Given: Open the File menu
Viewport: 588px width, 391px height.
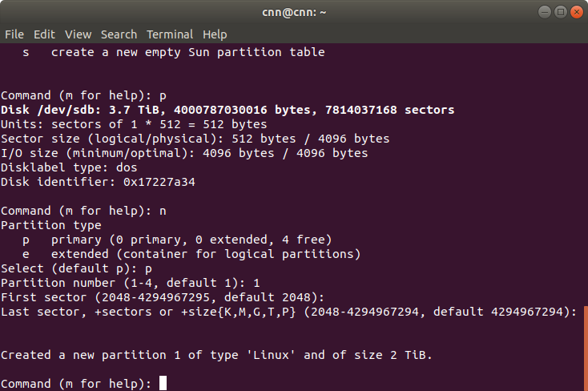Looking at the screenshot, I should tap(14, 34).
